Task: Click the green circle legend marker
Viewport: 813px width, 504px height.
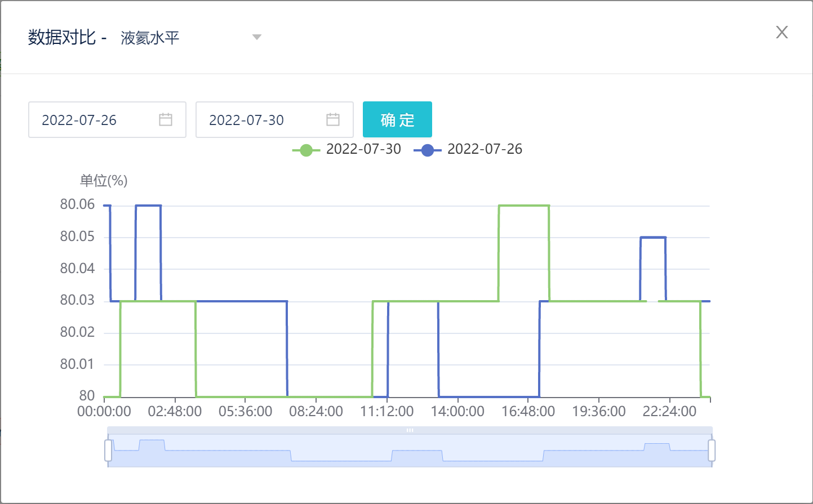Action: [306, 150]
